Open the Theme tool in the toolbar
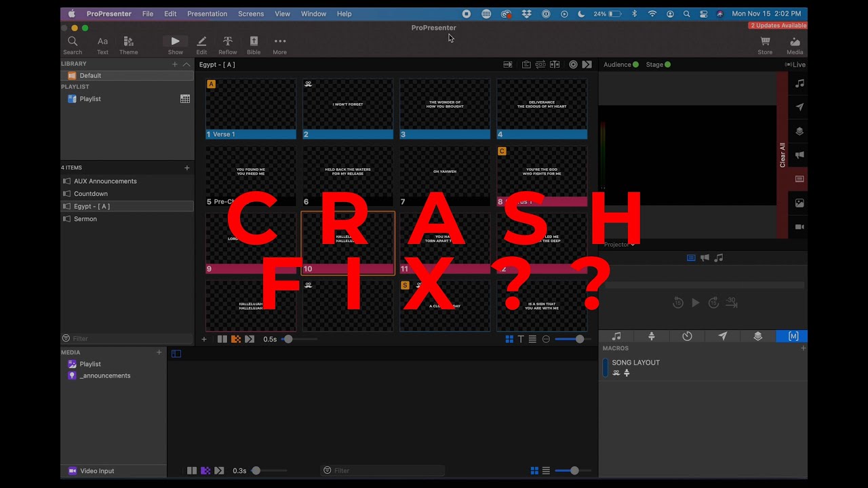 128,45
